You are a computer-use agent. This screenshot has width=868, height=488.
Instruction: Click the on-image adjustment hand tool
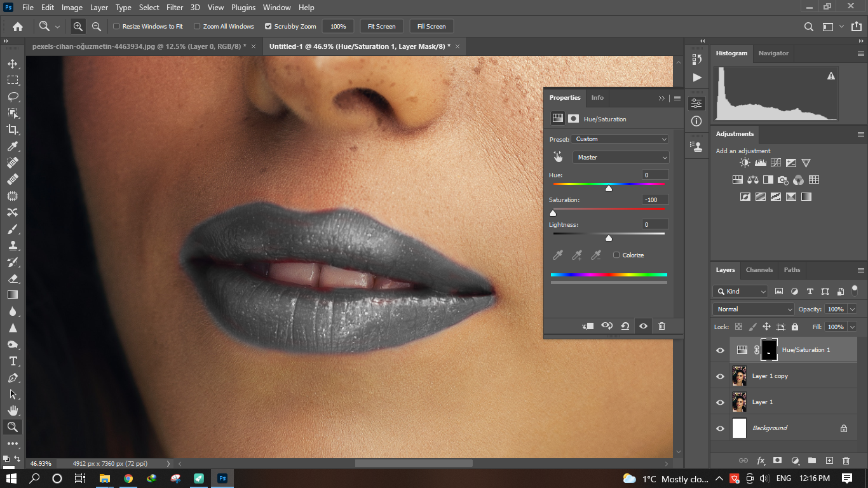coord(558,157)
